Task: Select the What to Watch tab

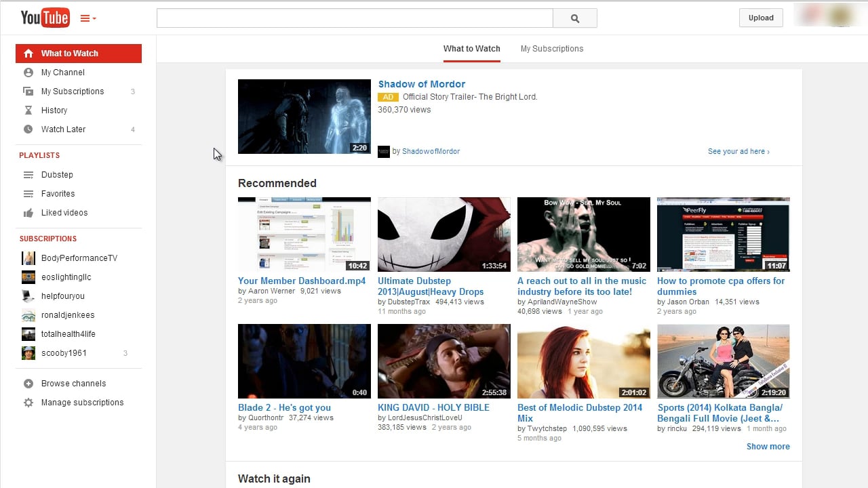Action: [471, 49]
